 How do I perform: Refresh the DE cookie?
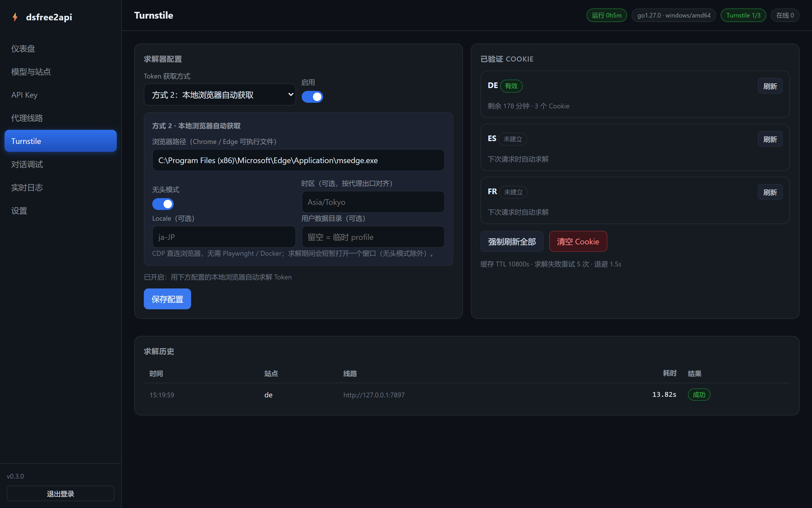point(770,86)
